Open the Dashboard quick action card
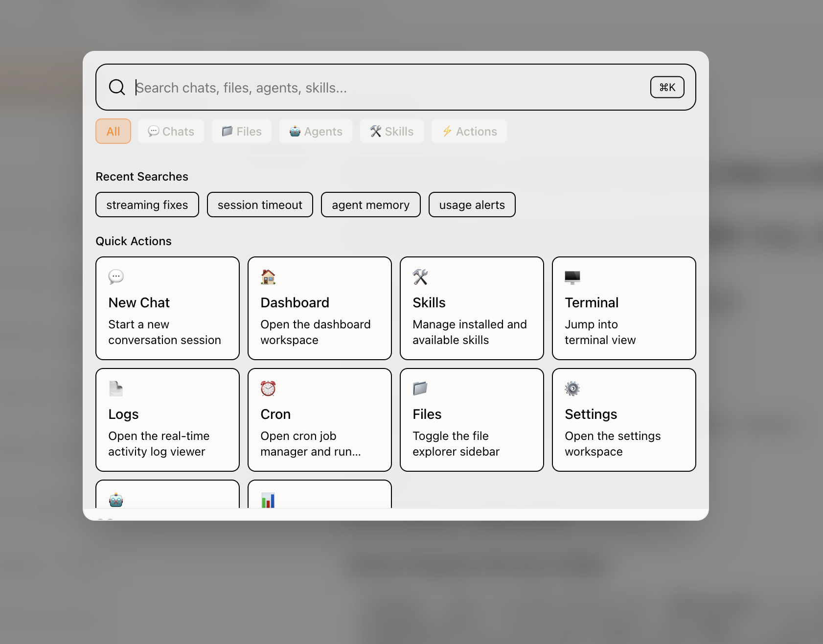This screenshot has width=823, height=644. point(320,308)
